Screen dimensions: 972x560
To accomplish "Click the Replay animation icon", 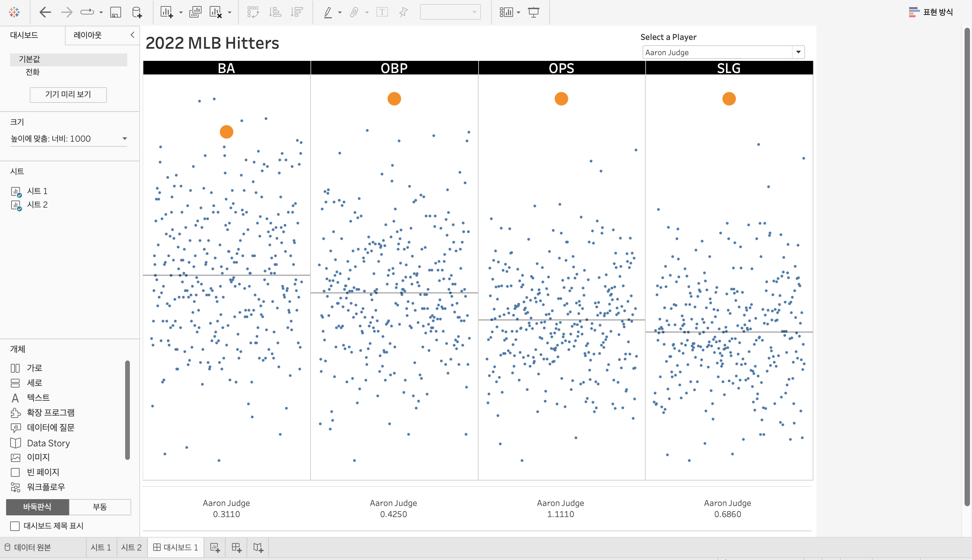I will point(87,12).
